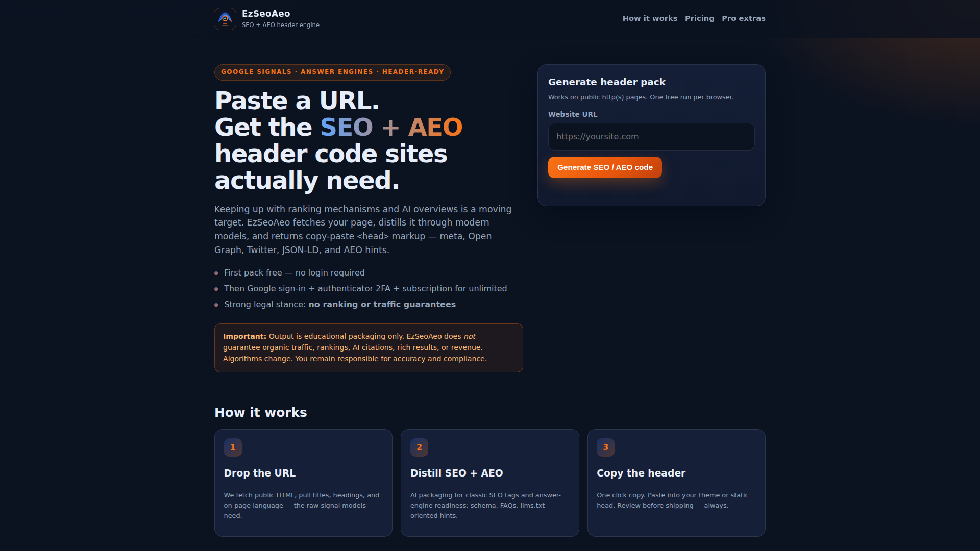Click the 'Then Google sign-in' bullet text
This screenshot has height=551, width=980.
[x=365, y=289]
